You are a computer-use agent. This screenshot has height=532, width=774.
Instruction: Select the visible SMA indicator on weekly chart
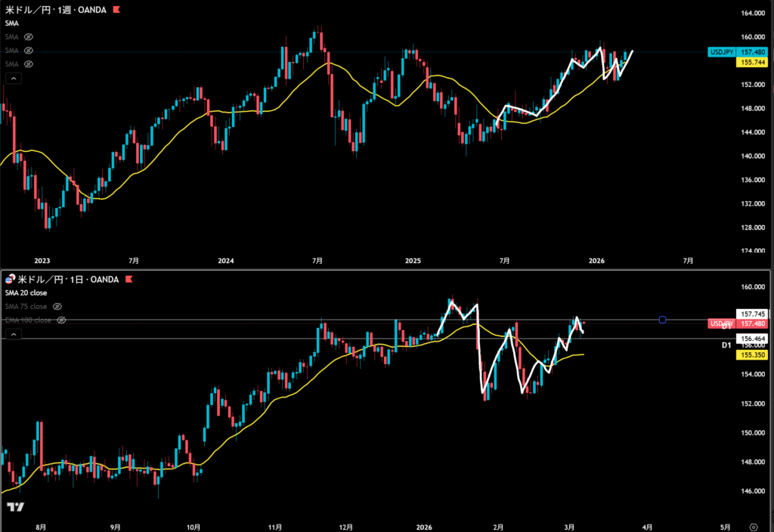pyautogui.click(x=11, y=23)
